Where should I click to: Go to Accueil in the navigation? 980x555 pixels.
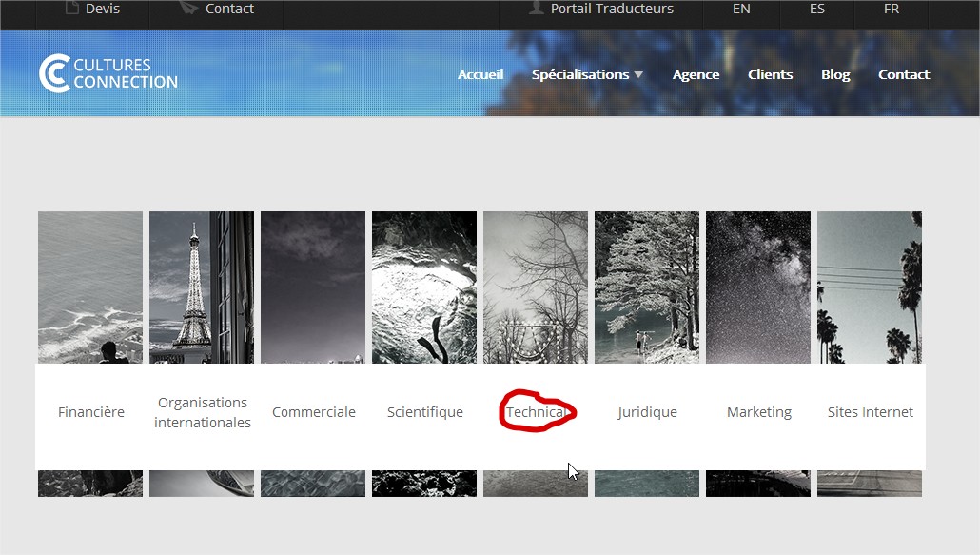click(x=480, y=74)
